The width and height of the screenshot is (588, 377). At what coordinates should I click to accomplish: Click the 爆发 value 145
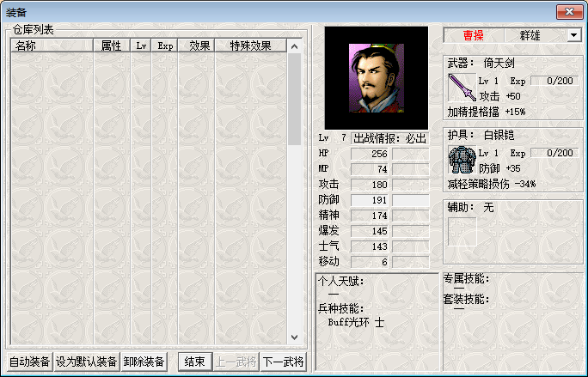(370, 231)
